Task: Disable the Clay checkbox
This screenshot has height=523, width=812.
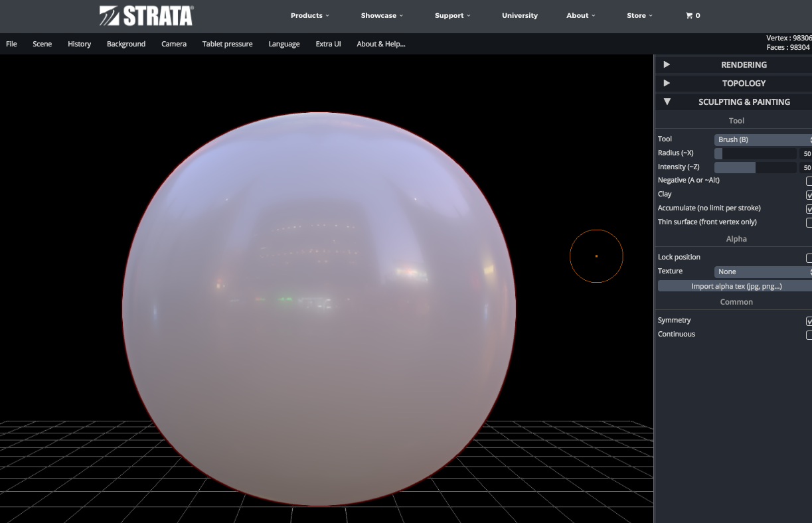Action: point(809,195)
